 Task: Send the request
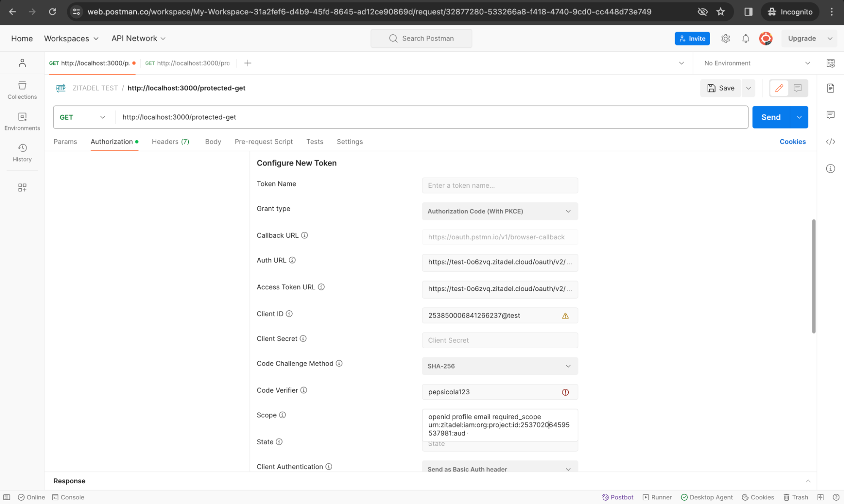coord(771,117)
